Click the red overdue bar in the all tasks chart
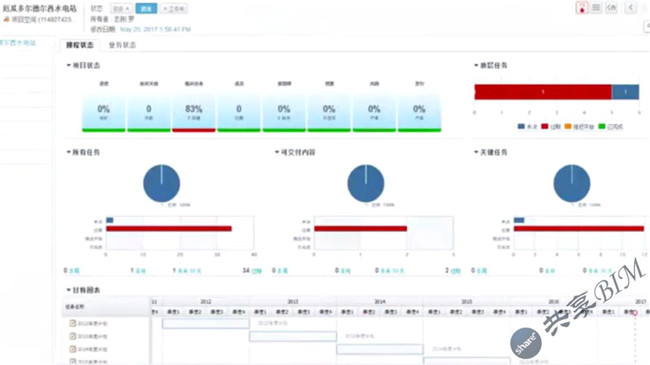The image size is (650, 365). pyautogui.click(x=169, y=229)
